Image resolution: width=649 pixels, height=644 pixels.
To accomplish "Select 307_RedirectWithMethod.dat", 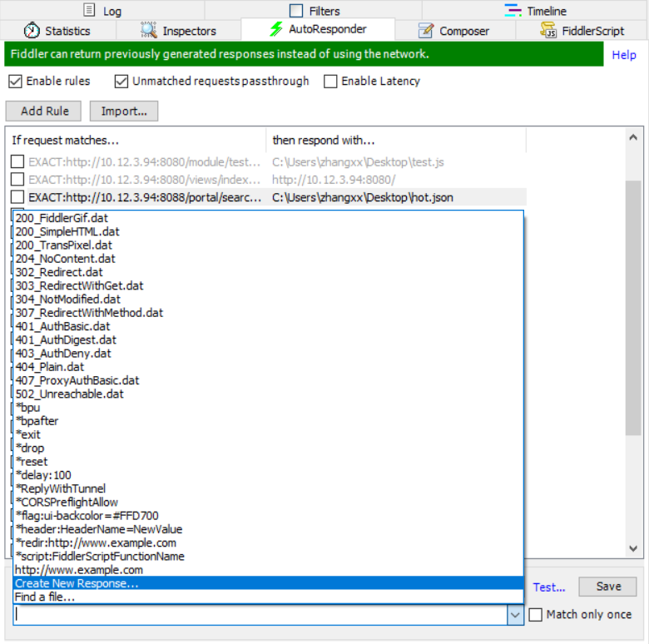I will [x=268, y=313].
